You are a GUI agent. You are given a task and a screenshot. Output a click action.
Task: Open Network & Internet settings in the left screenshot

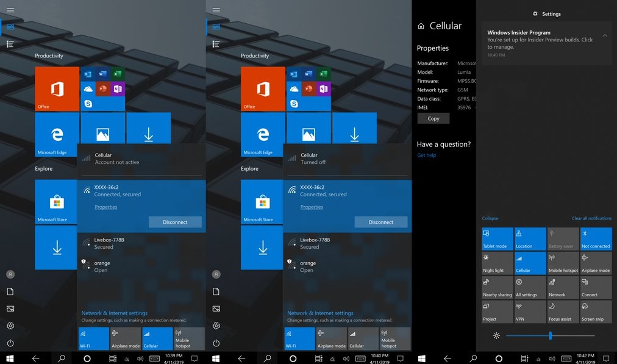pos(115,313)
